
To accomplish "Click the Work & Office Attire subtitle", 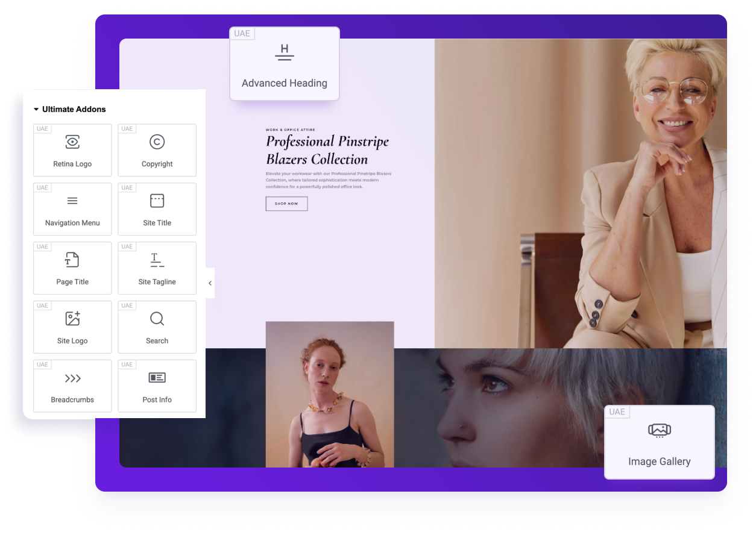I will click(x=291, y=130).
